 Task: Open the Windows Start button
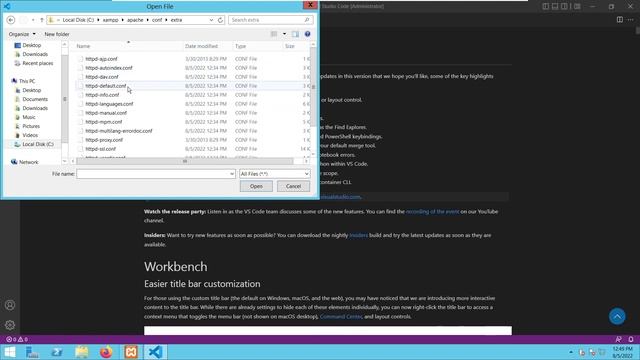pyautogui.click(x=9, y=352)
